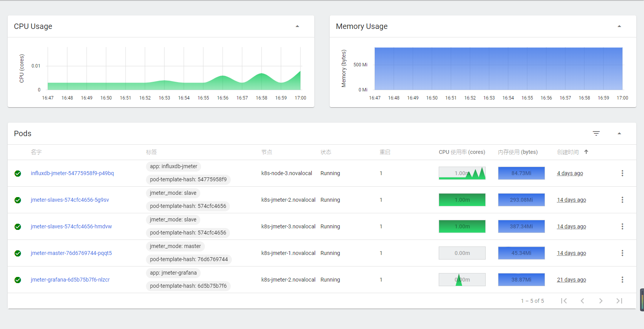Screen dimensions: 644x329
Task: Click the page vertical scrollbar handle
Action: tap(642, 300)
